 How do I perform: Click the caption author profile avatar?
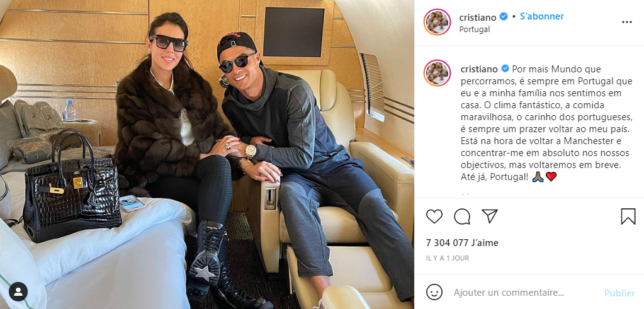click(438, 73)
